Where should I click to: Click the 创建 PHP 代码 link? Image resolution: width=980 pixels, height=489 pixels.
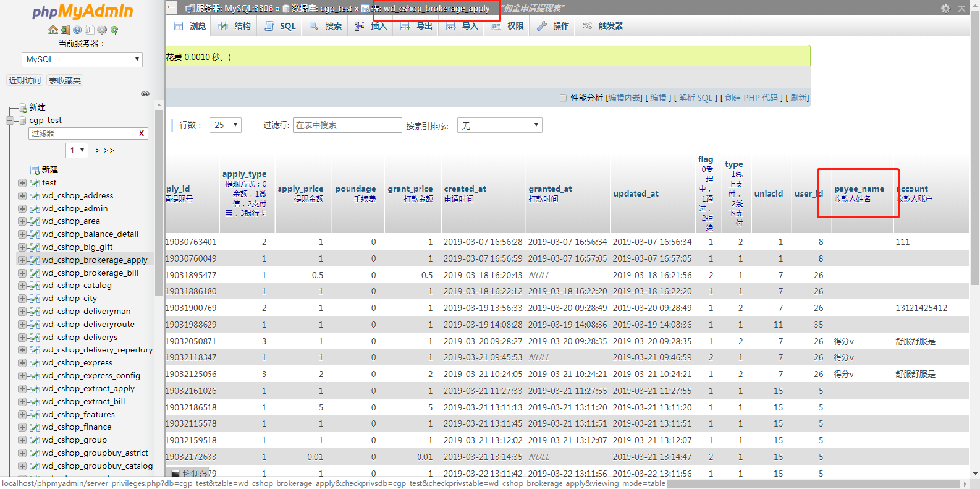tap(751, 98)
